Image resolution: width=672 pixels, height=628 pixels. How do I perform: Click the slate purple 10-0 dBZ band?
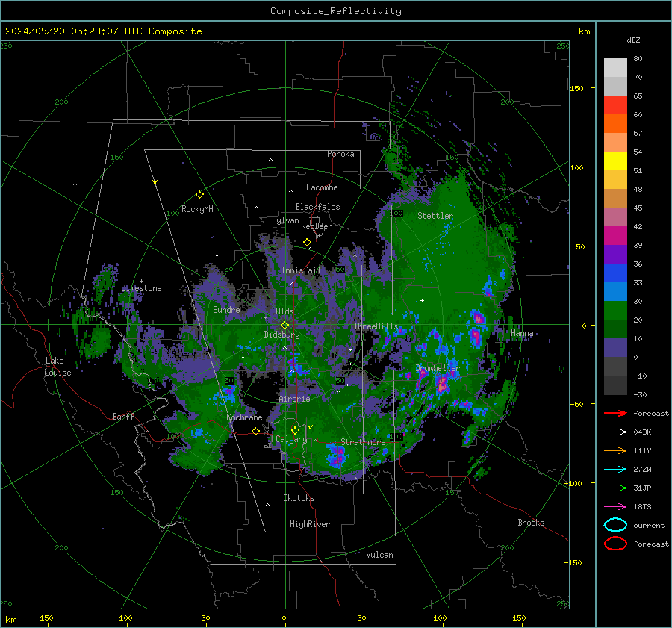pos(615,348)
